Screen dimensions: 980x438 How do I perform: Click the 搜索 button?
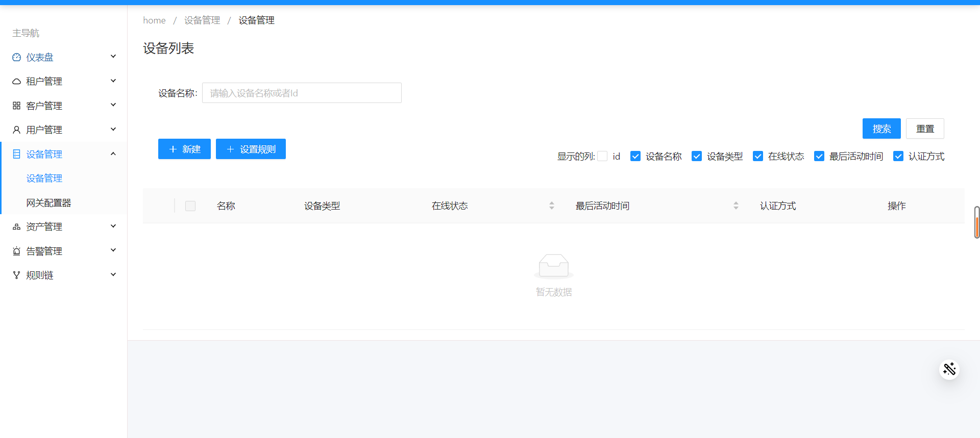click(x=881, y=128)
